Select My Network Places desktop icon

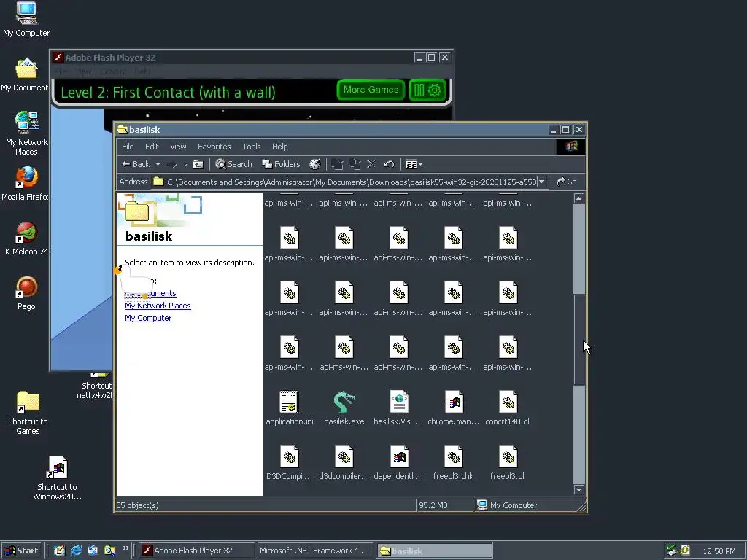click(x=26, y=133)
